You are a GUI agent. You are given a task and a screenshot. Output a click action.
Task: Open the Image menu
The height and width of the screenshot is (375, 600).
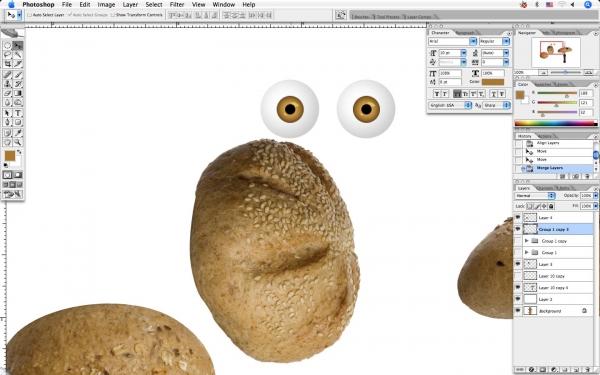106,5
